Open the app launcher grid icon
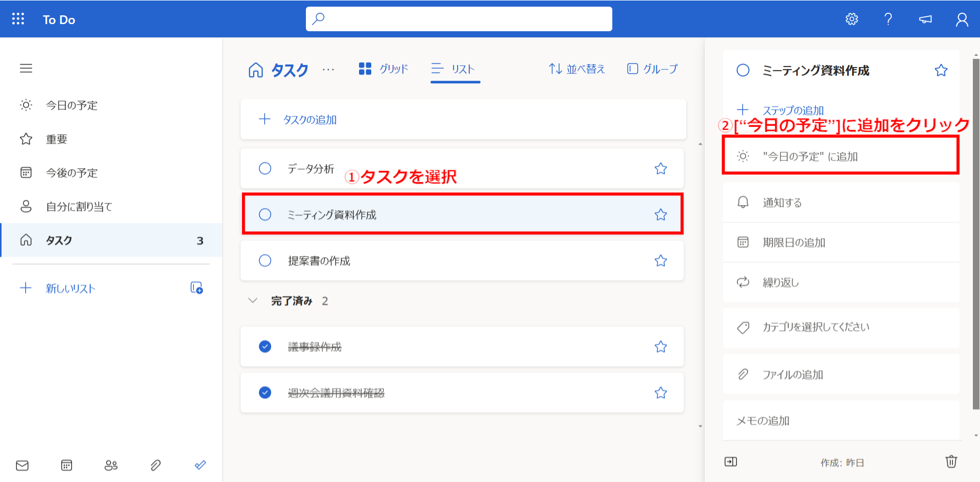980x482 pixels. pyautogui.click(x=18, y=19)
